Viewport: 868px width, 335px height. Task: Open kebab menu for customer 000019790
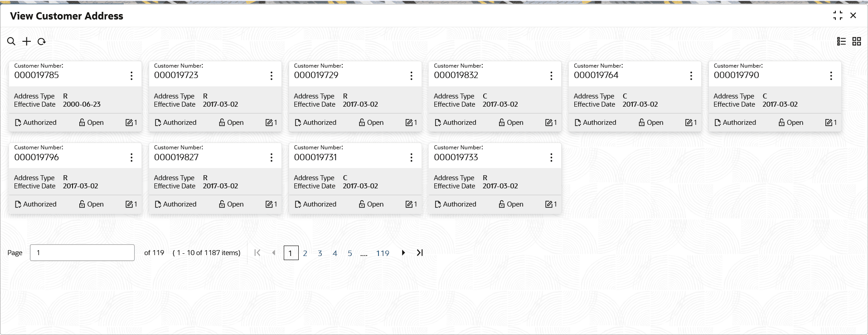(831, 76)
